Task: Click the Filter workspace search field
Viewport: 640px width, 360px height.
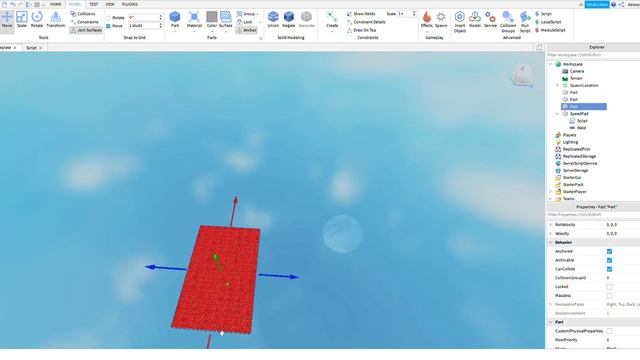Action: click(x=593, y=55)
